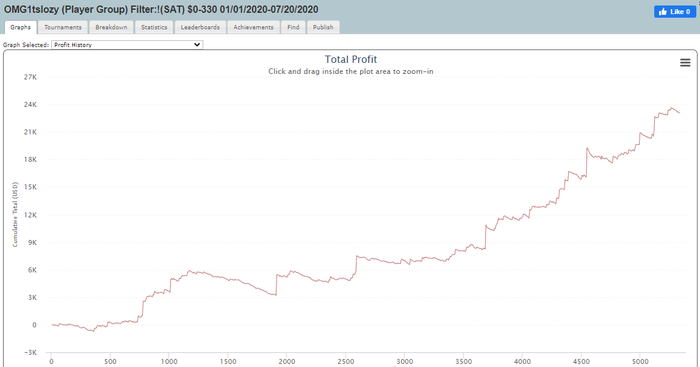The image size is (700, 367).
Task: Click the -3K y-axis label
Action: (x=30, y=353)
